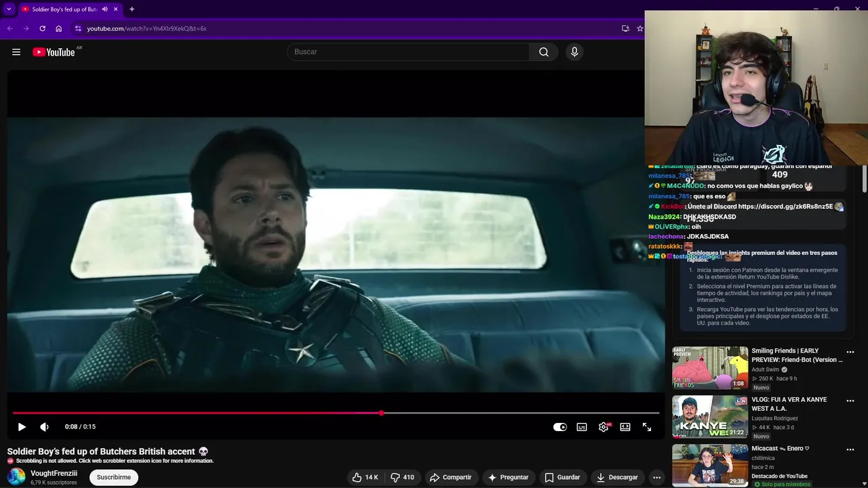Open Kanye West vlog thumbnail
Image resolution: width=868 pixels, height=488 pixels.
click(x=710, y=417)
